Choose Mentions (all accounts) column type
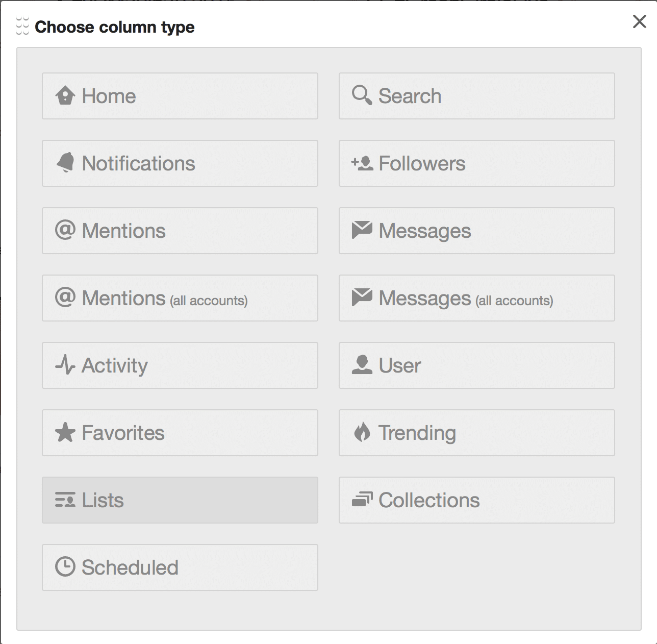657x644 pixels. point(180,298)
